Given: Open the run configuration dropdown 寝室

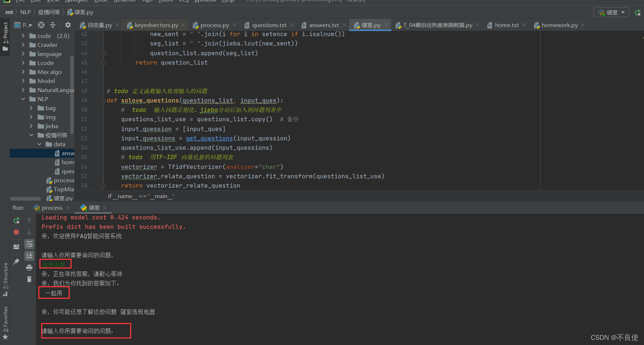Looking at the screenshot, I should 611,12.
